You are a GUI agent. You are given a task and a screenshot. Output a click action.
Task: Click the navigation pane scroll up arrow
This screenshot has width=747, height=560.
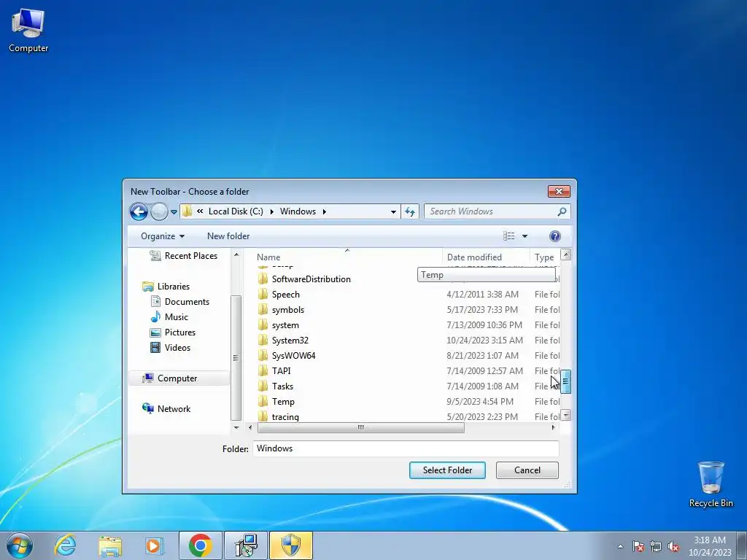click(236, 254)
